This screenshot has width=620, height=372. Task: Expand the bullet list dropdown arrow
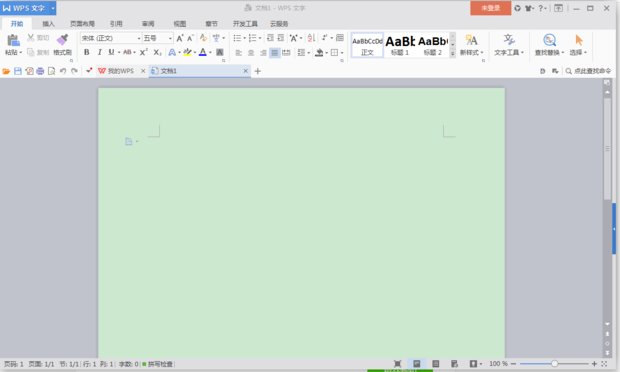pos(244,38)
